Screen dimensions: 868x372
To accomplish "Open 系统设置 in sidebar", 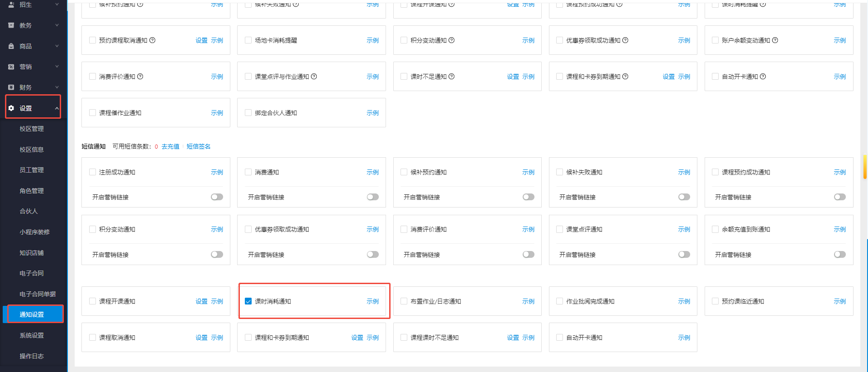I will [x=32, y=335].
